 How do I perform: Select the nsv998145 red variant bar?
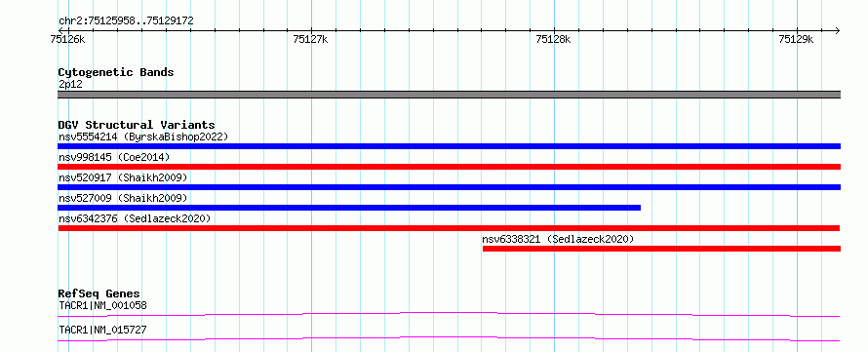449,167
